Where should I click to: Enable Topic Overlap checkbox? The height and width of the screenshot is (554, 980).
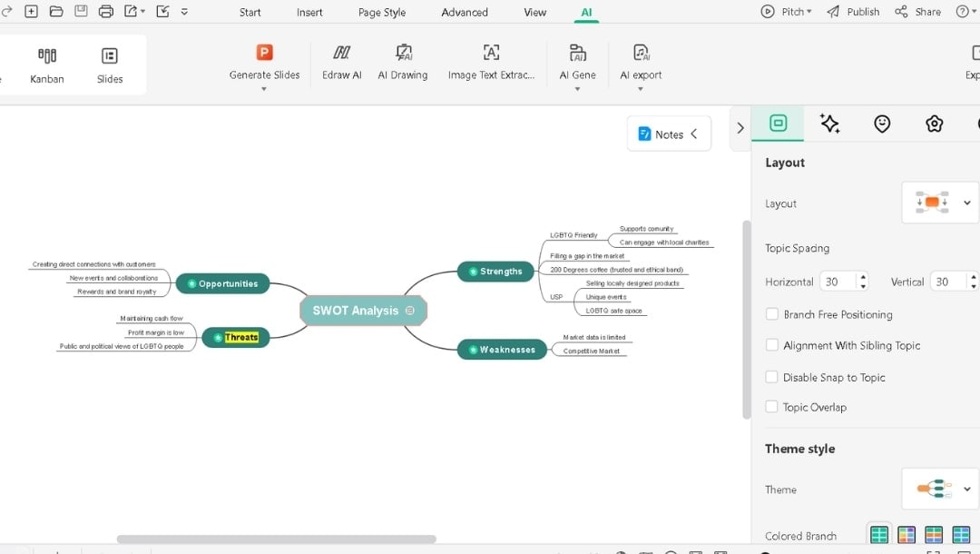772,407
